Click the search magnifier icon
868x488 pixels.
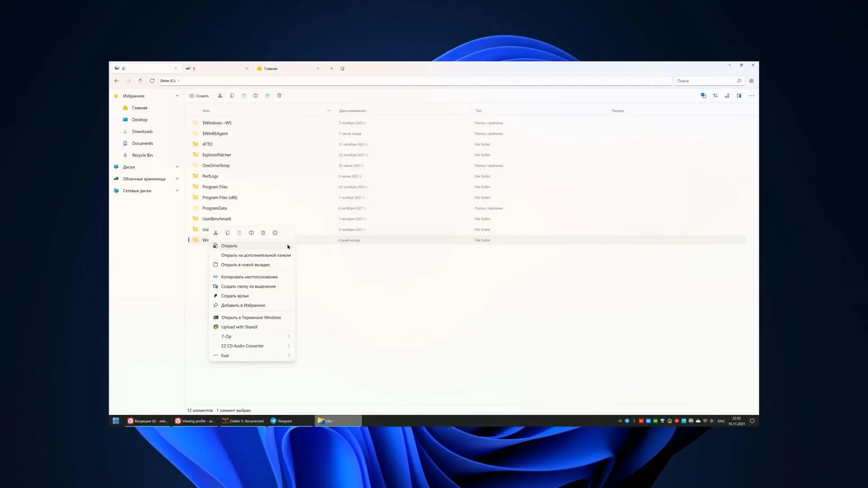coord(739,81)
